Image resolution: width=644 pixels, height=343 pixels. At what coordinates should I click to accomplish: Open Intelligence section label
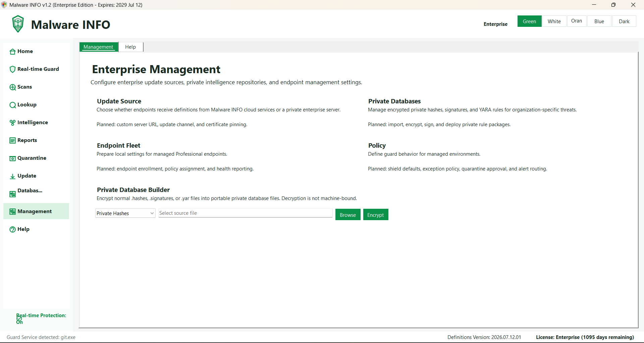(x=33, y=122)
